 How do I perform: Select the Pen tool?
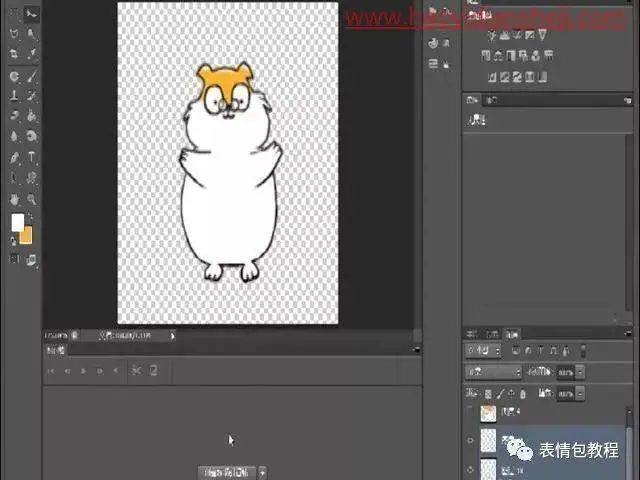14,157
